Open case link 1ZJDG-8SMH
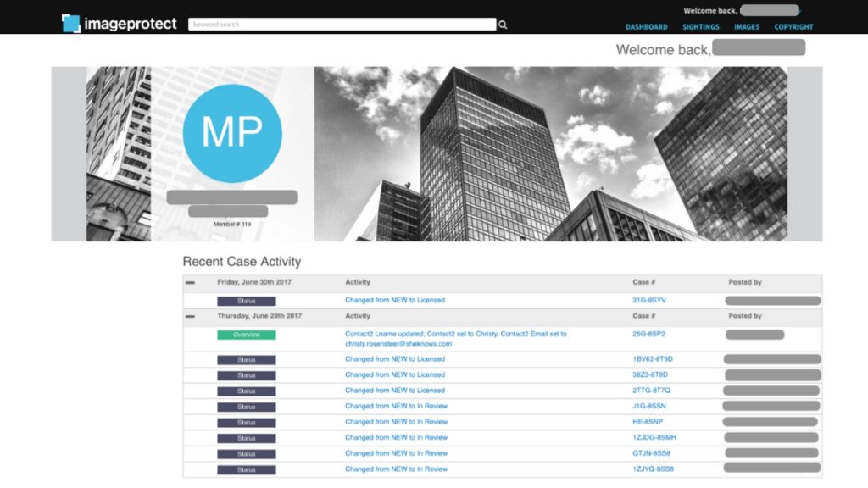This screenshot has width=868, height=488. click(654, 437)
